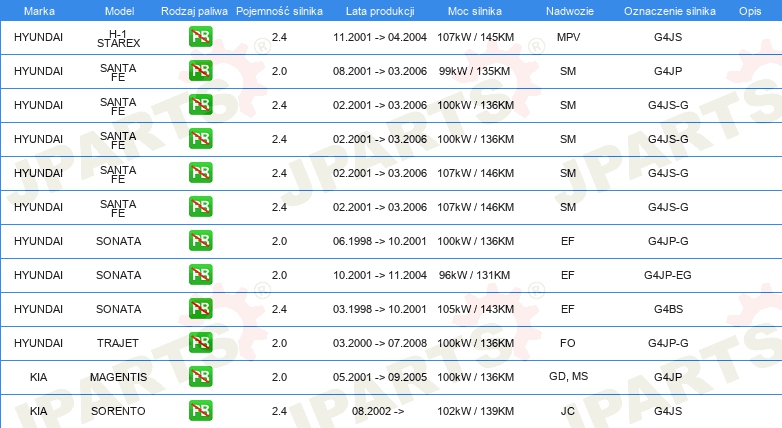Select the date range 05.2001 -> 09.2005
782x428 pixels.
(380, 377)
